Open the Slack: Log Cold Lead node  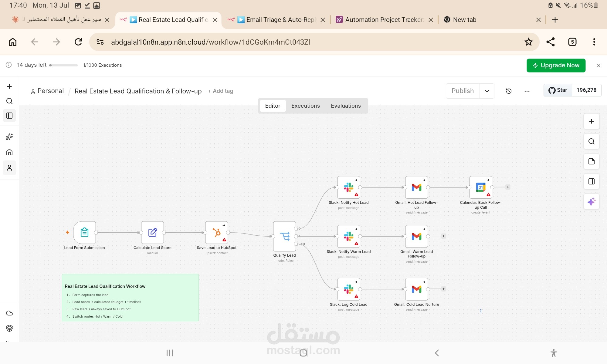click(349, 289)
